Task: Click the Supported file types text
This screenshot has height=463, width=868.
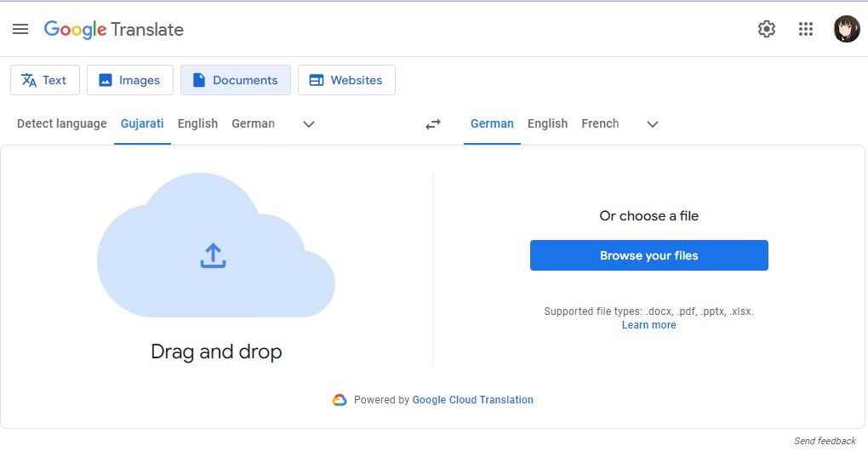Action: [648, 312]
